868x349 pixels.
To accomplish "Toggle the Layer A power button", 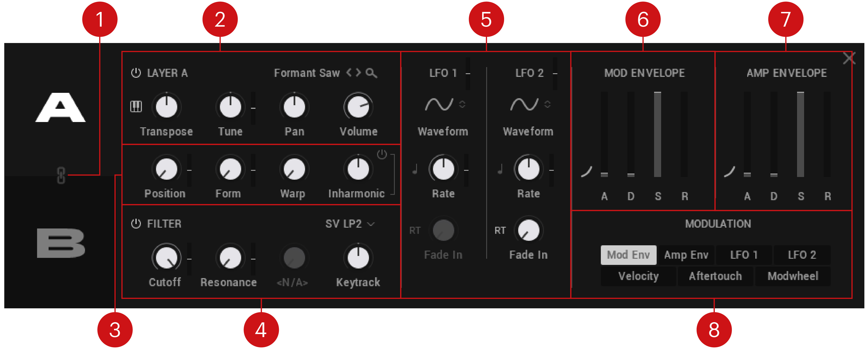I will coord(136,73).
